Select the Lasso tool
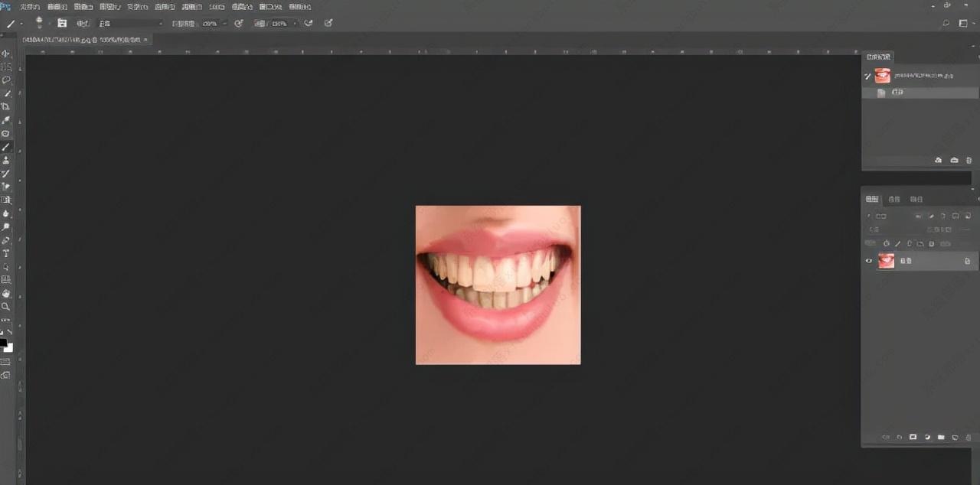The height and width of the screenshot is (485, 980). (5, 80)
